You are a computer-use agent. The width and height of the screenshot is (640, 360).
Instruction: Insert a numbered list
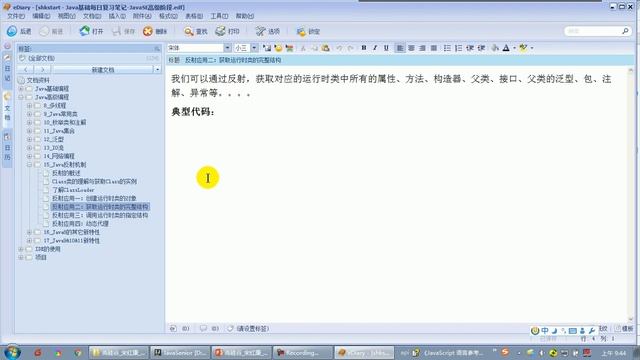pos(458,48)
